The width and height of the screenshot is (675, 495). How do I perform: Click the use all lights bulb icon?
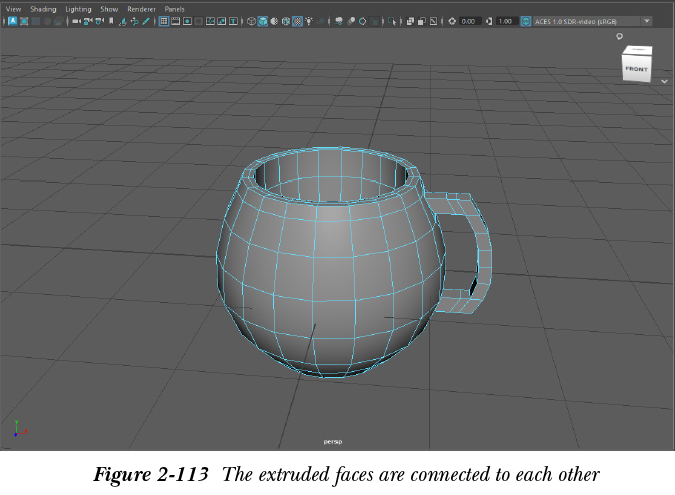point(309,21)
